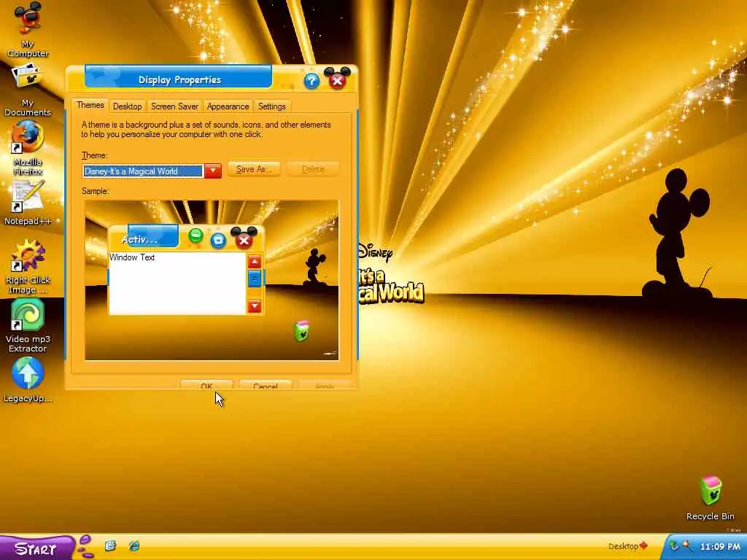Click the sample scrollbar blue thumb
The height and width of the screenshot is (560, 747).
[x=255, y=279]
